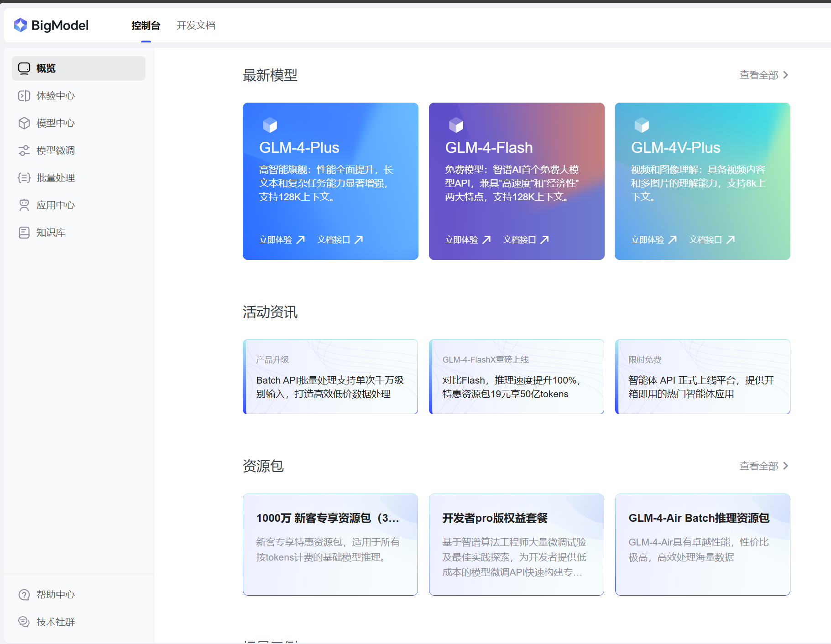Image resolution: width=831 pixels, height=644 pixels.
Task: Click the GLM-4-Flash model title
Action: point(489,148)
